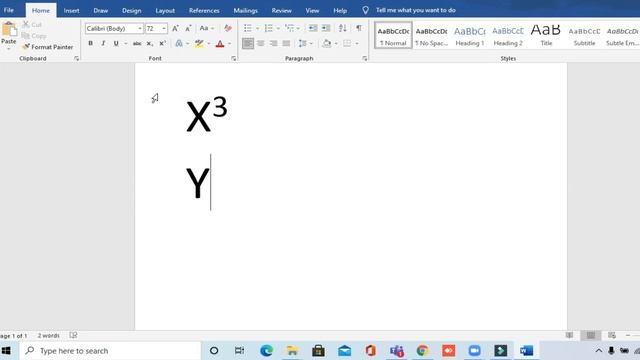The image size is (640, 360).
Task: Click the Copy command
Action: point(34,36)
